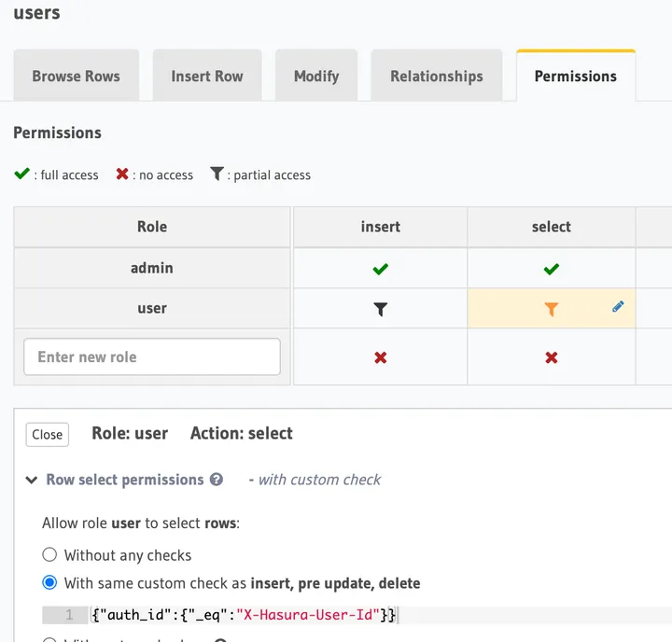Click the 'user' role cell
672x642 pixels.
(152, 308)
